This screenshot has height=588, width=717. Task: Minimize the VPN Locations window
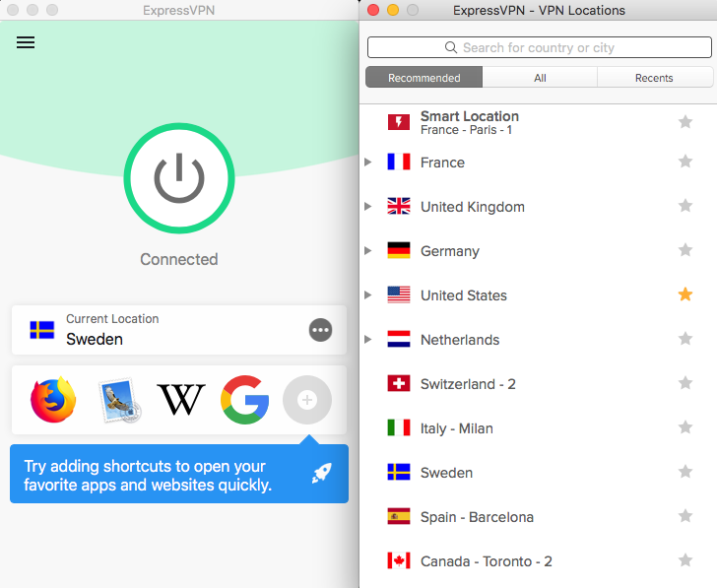coord(393,10)
